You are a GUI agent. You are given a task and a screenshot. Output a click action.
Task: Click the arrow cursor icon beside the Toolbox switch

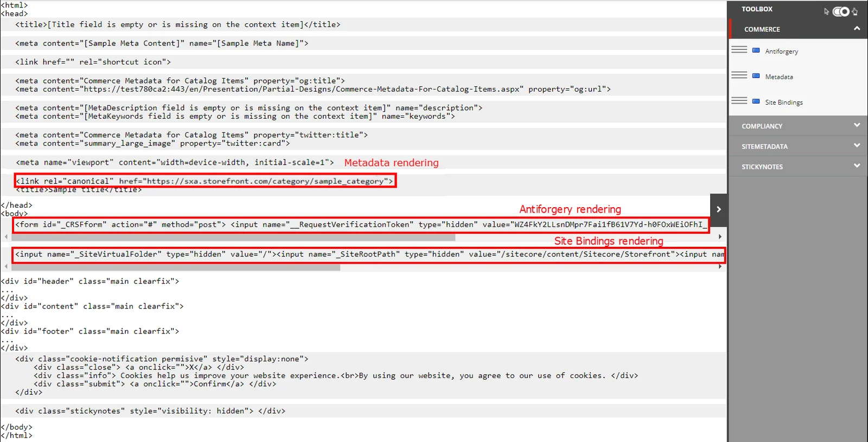click(827, 11)
